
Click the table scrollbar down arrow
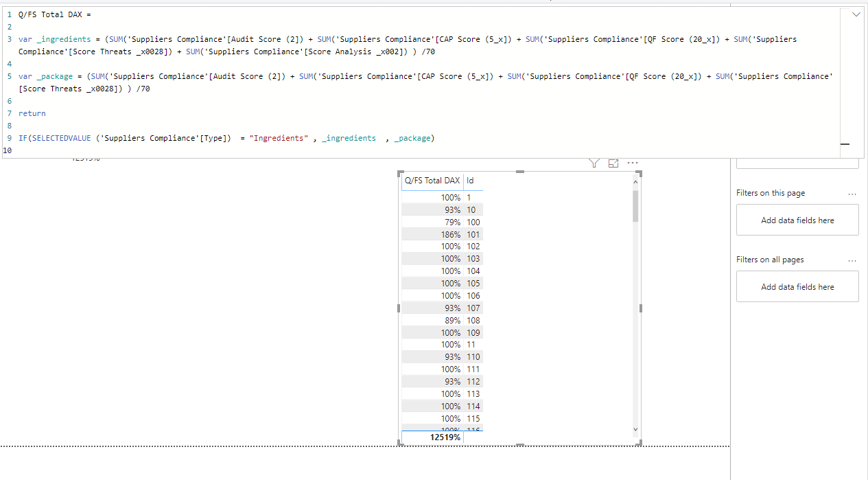coord(635,429)
